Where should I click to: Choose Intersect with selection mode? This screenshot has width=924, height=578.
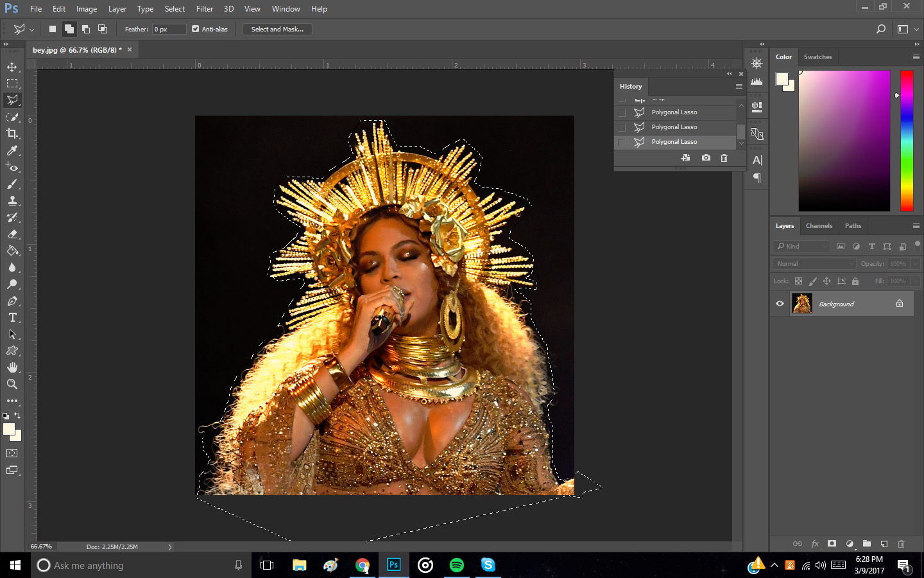tap(102, 29)
